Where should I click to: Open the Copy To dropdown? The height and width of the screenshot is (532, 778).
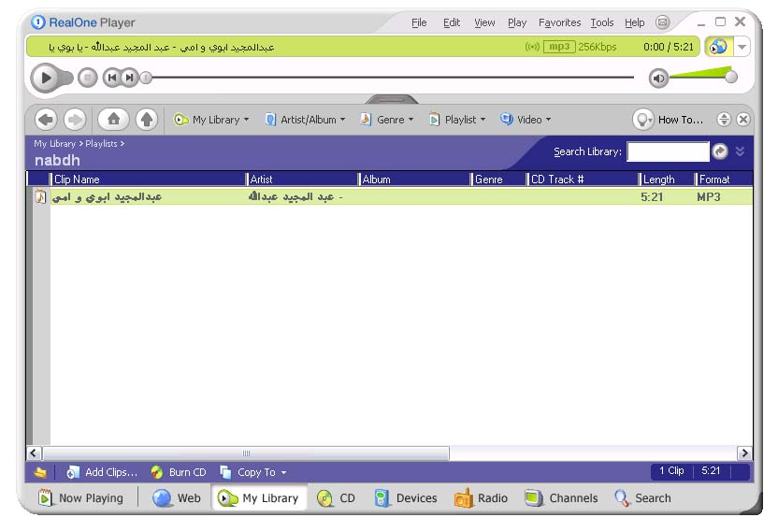pos(253,472)
